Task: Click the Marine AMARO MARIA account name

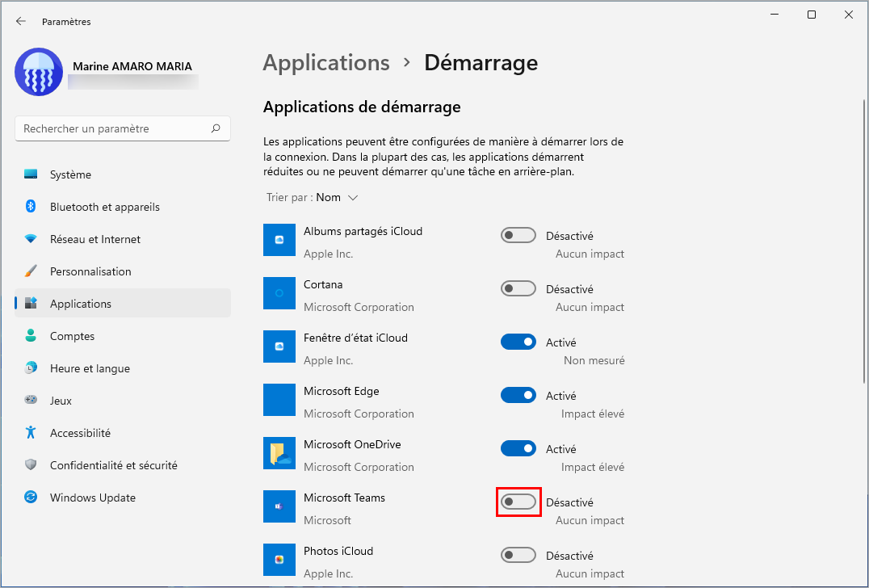Action: (132, 66)
